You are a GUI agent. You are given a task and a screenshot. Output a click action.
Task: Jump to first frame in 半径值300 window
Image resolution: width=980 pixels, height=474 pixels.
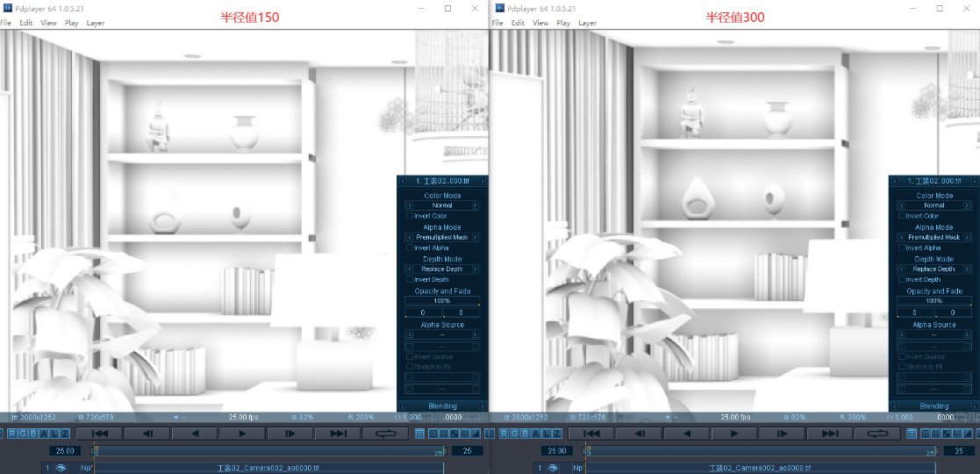click(x=590, y=433)
